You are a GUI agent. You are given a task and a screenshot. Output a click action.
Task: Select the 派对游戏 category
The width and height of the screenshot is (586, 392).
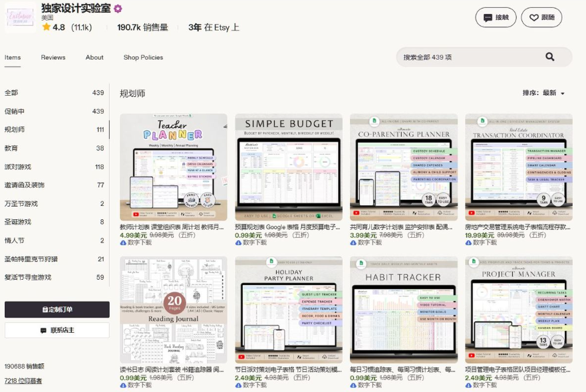coord(55,167)
